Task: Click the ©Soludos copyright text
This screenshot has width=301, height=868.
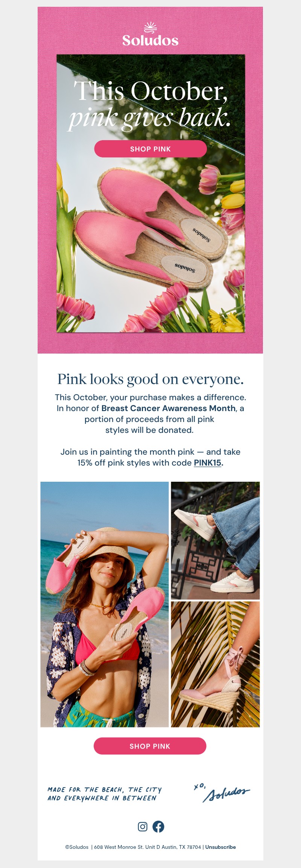Action: point(77,847)
